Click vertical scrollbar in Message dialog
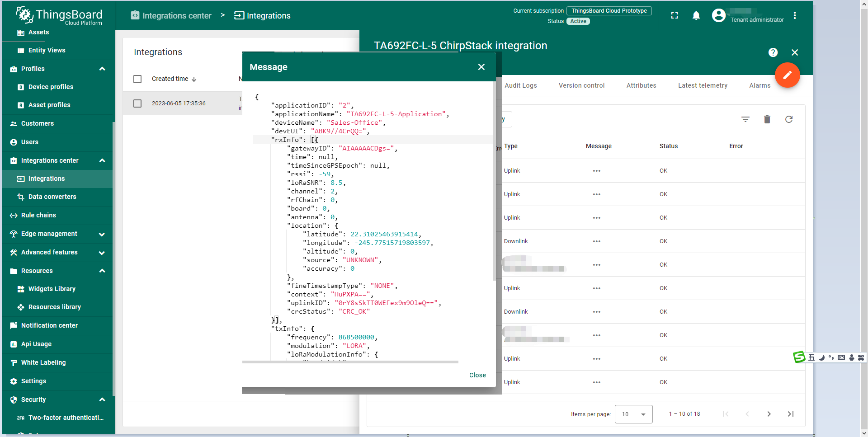Screen dimensions: 868x437 (495, 181)
